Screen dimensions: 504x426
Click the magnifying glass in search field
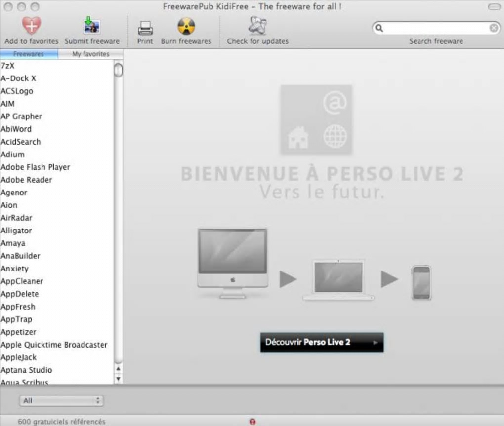click(x=379, y=28)
